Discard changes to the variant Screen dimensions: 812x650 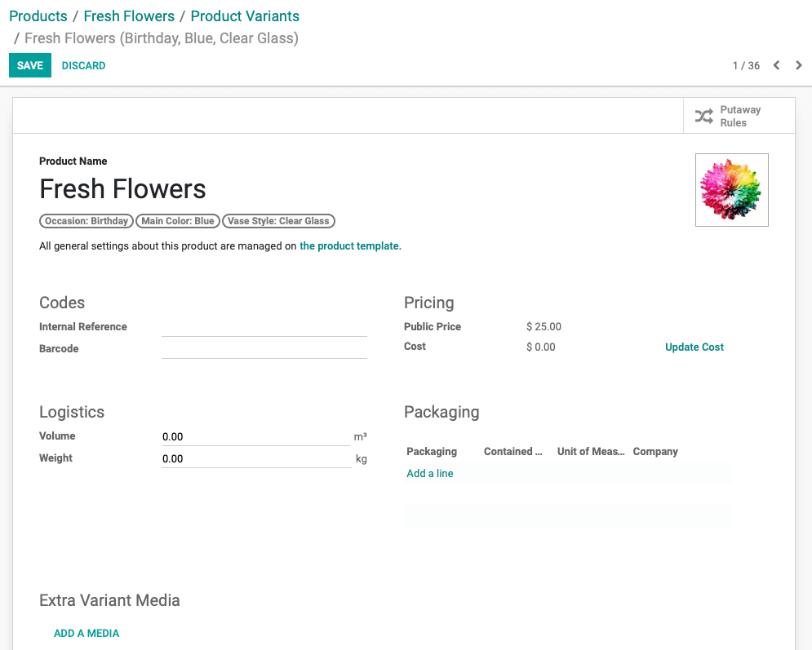pyautogui.click(x=83, y=66)
